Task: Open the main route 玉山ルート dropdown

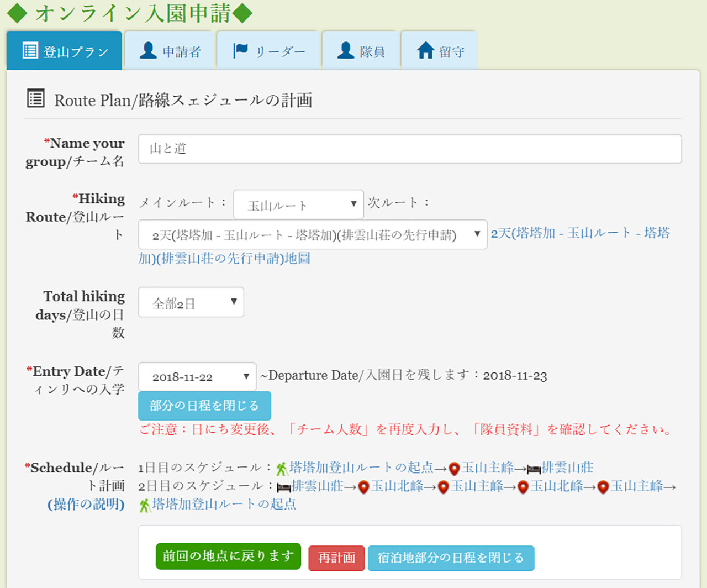Action: 298,204
